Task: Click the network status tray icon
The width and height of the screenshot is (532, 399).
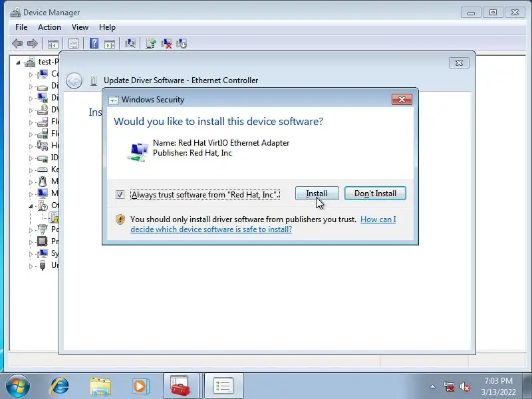Action: coord(448,386)
